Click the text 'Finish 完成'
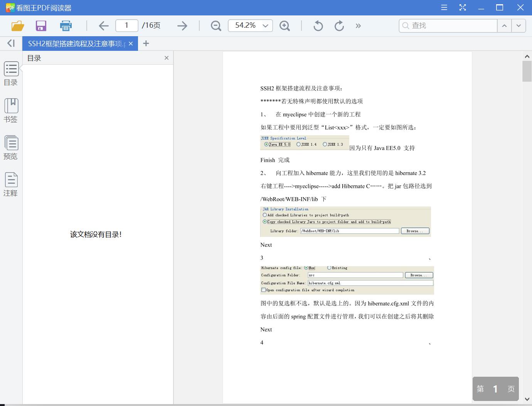Image resolution: width=532 pixels, height=406 pixels. point(275,160)
